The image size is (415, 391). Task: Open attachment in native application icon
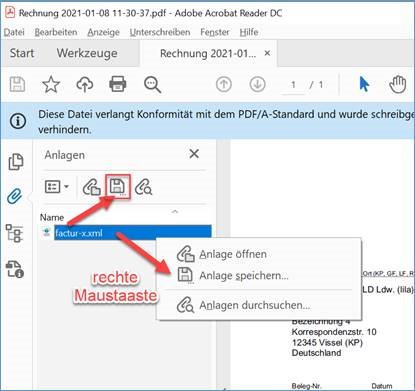coord(92,187)
